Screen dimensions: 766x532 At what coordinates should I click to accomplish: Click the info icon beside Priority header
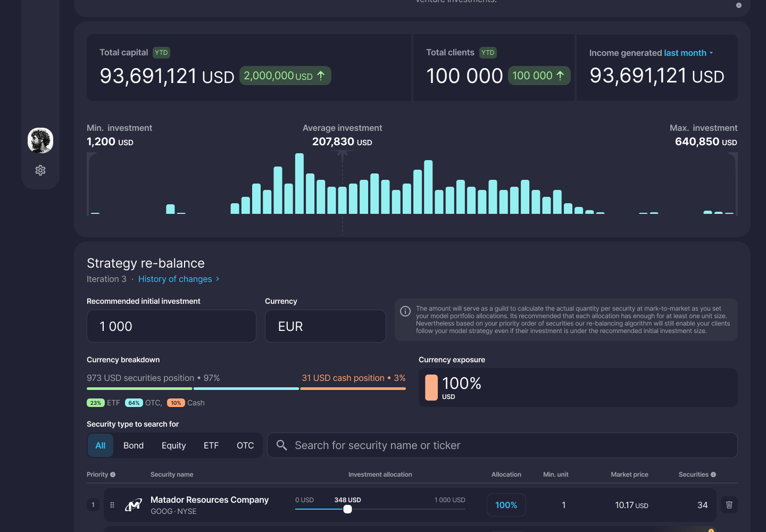coord(113,475)
